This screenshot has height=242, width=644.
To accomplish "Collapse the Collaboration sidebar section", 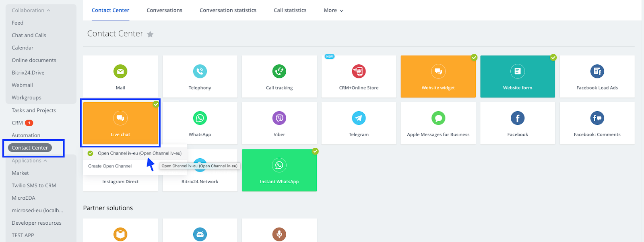I will pyautogui.click(x=31, y=10).
